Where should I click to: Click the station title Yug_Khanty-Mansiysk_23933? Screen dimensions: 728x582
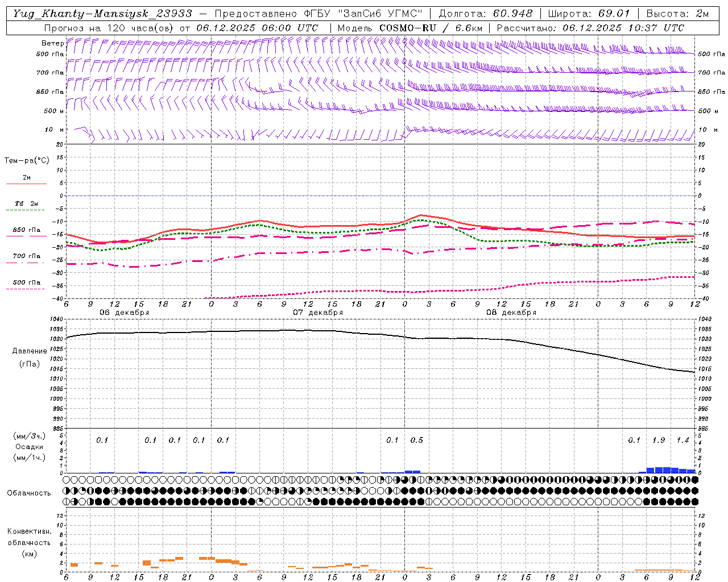(x=102, y=14)
